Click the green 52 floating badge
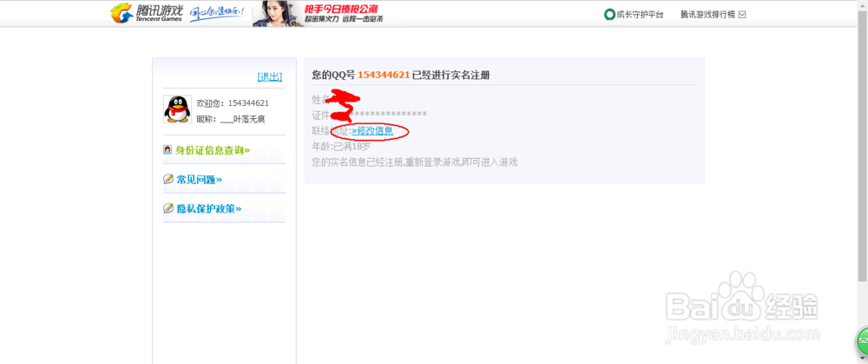This screenshot has height=364, width=868. [x=863, y=340]
